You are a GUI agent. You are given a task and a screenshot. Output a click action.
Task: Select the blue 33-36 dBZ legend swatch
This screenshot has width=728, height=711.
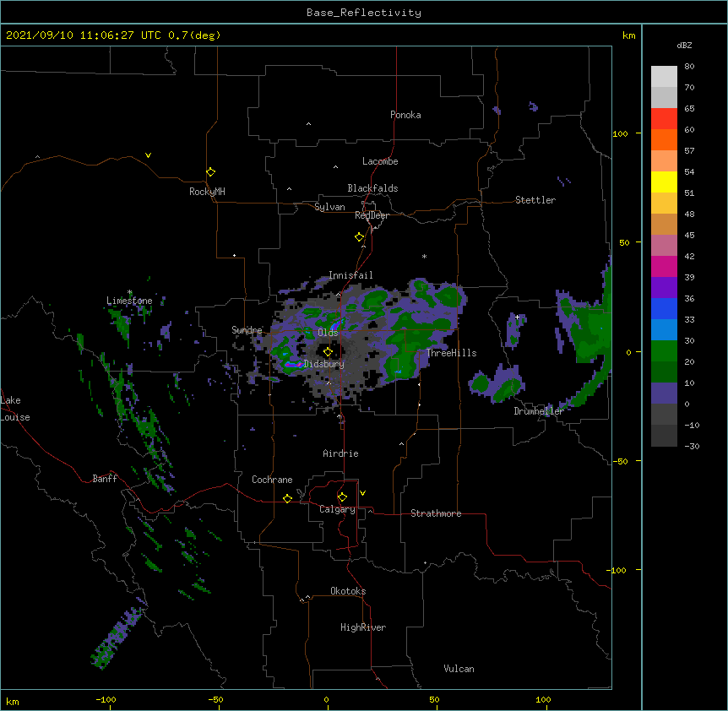(x=664, y=308)
